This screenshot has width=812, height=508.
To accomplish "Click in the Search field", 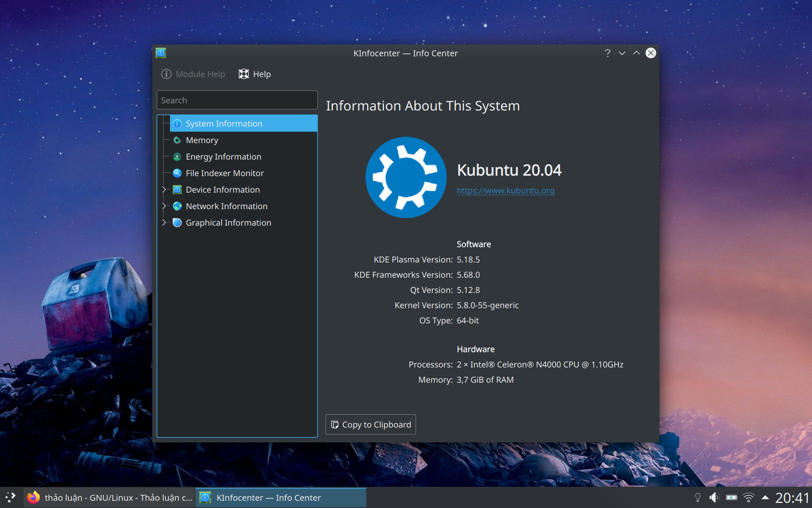I will 237,100.
